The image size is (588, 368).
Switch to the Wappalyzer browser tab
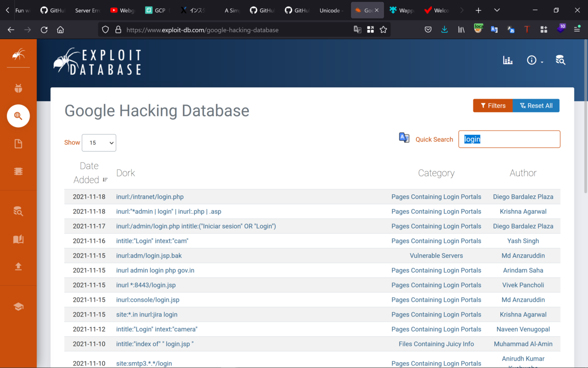(402, 10)
